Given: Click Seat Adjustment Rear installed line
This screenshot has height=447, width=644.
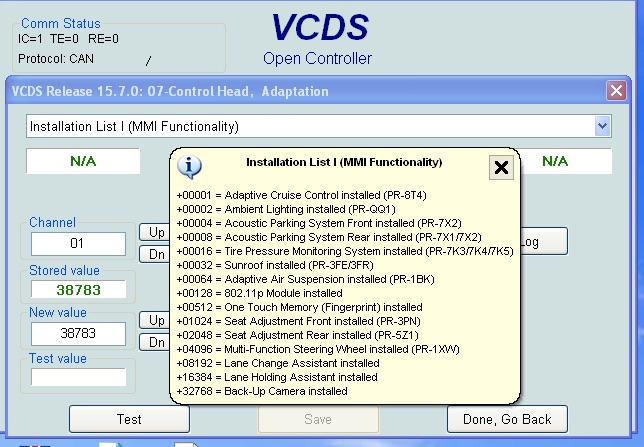Looking at the screenshot, I should pyautogui.click(x=297, y=335).
